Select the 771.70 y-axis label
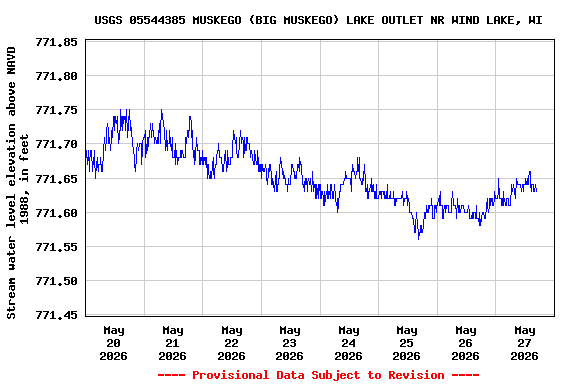The height and width of the screenshot is (384, 576). tap(57, 144)
